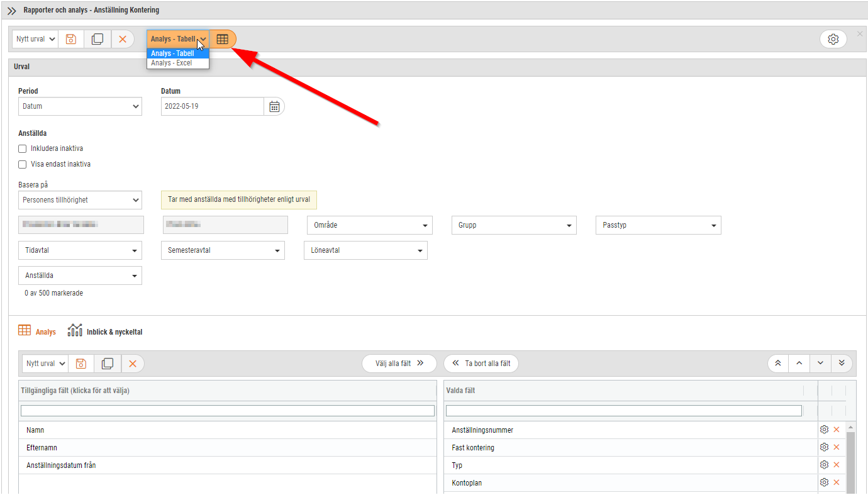Move selected field to the bottom
868x495 pixels.
click(x=842, y=363)
